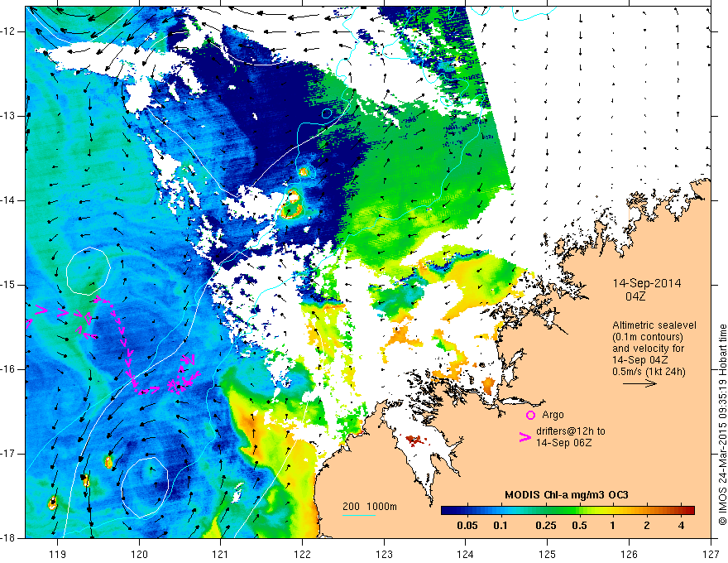Pick the green 0.5 region of colorbar
This screenshot has height=563, width=728.
coord(579,511)
